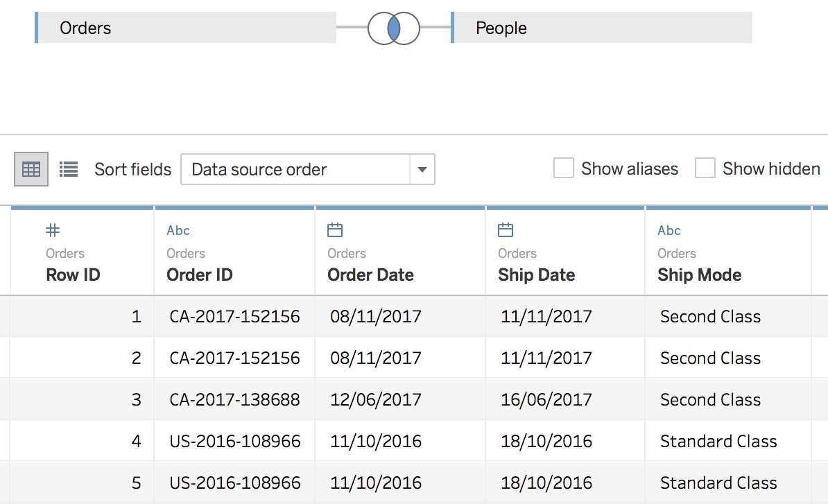This screenshot has width=828, height=504.
Task: Select the Ship Mode column header
Action: click(x=699, y=275)
